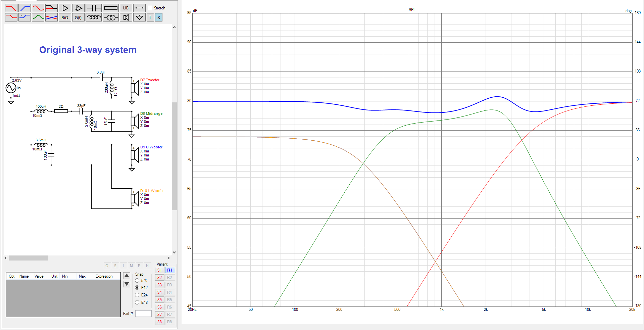The height and width of the screenshot is (330, 644).
Task: Click the Expression column header
Action: pos(104,276)
